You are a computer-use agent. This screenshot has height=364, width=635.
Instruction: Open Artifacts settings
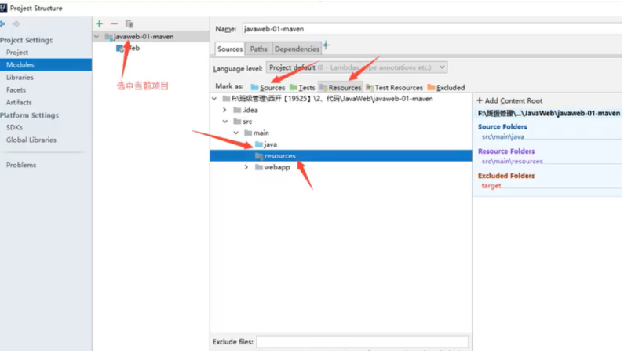point(19,103)
